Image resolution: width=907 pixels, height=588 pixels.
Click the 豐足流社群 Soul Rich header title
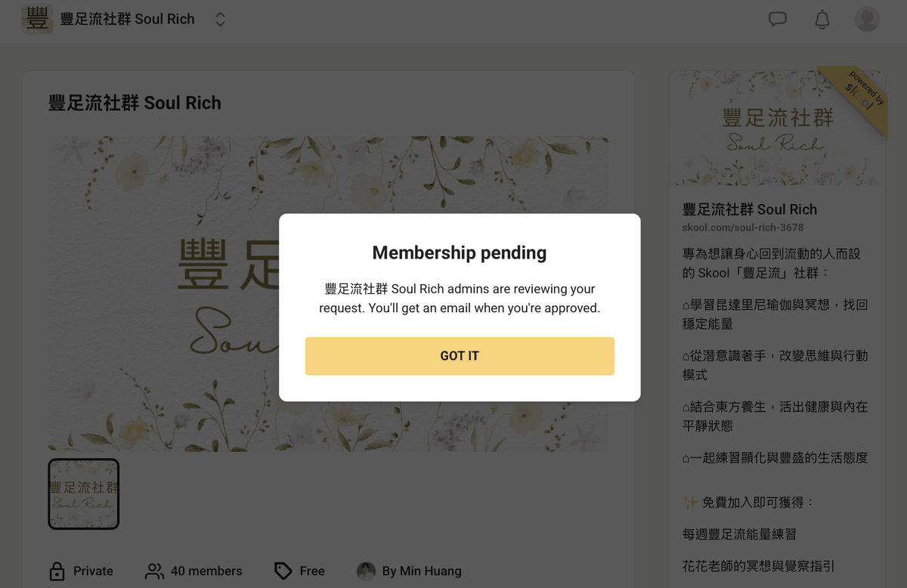coord(128,20)
